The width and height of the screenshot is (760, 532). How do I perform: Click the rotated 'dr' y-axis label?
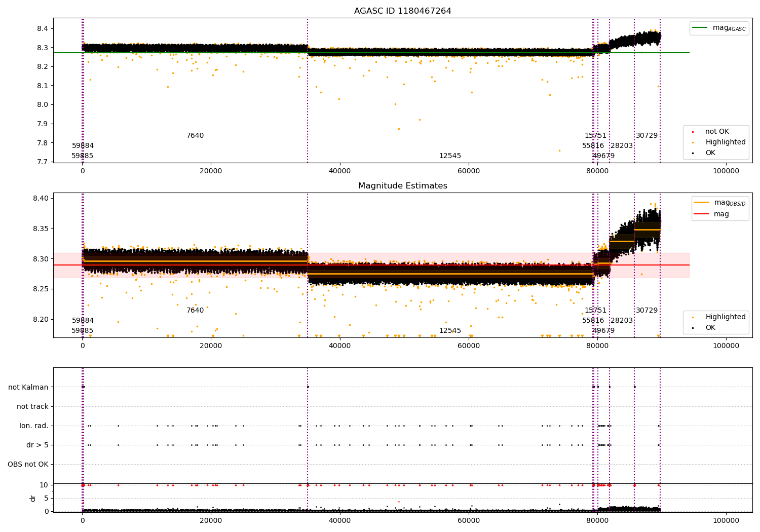tap(33, 498)
